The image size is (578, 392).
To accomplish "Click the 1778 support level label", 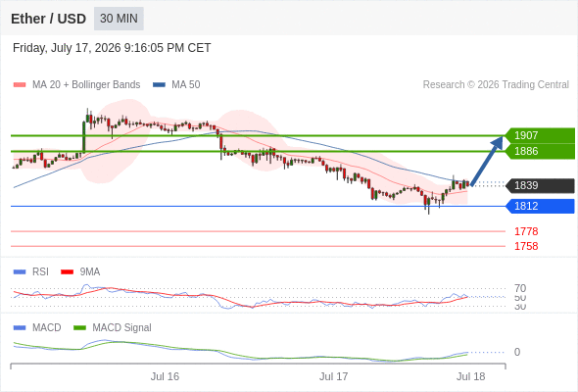I will point(526,231).
